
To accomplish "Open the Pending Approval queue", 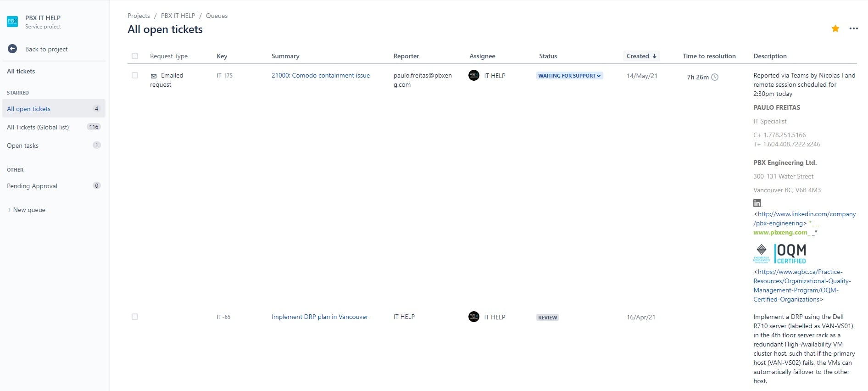I will point(54,186).
